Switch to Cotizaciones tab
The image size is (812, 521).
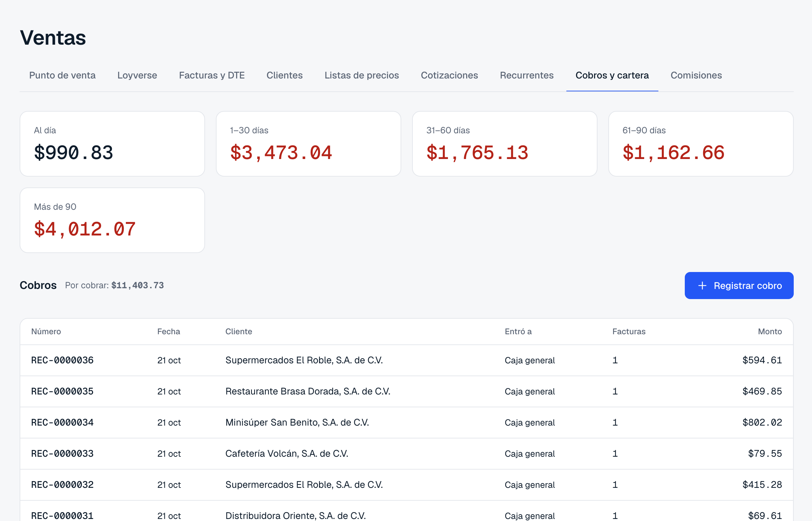pyautogui.click(x=449, y=75)
